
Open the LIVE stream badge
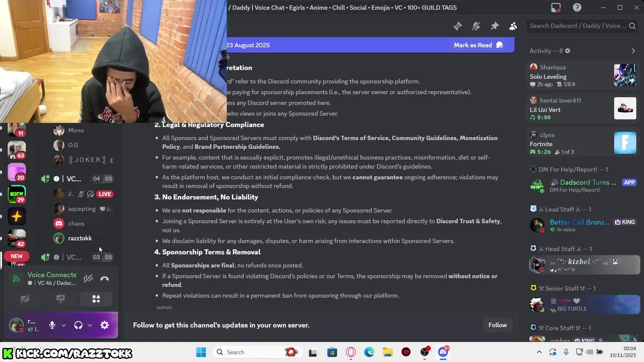(105, 194)
